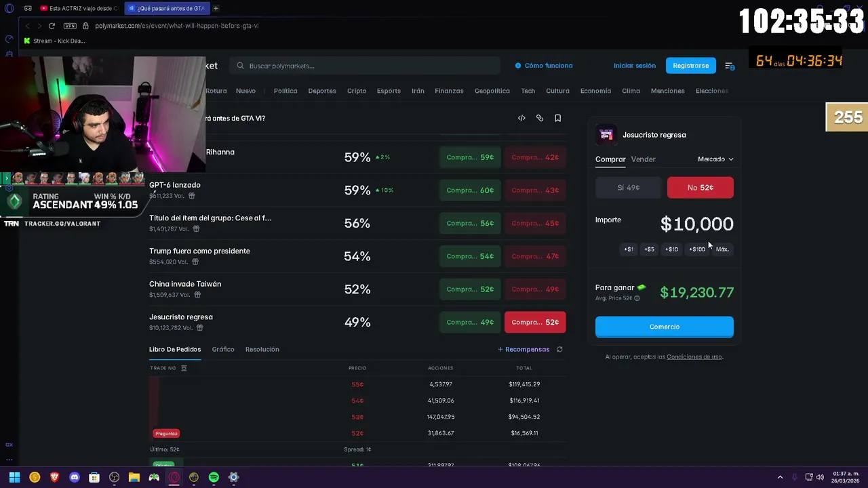Image resolution: width=868 pixels, height=488 pixels.
Task: Click the Máx. amount button
Action: click(x=723, y=249)
